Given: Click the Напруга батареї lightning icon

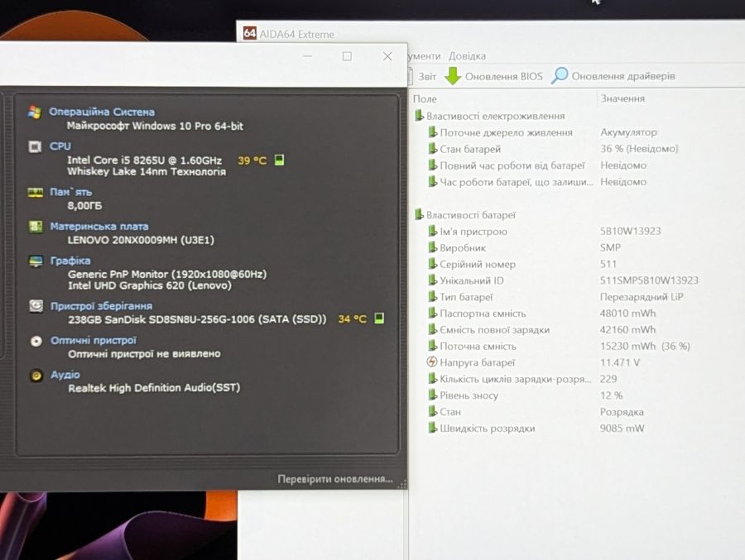Looking at the screenshot, I should point(431,362).
